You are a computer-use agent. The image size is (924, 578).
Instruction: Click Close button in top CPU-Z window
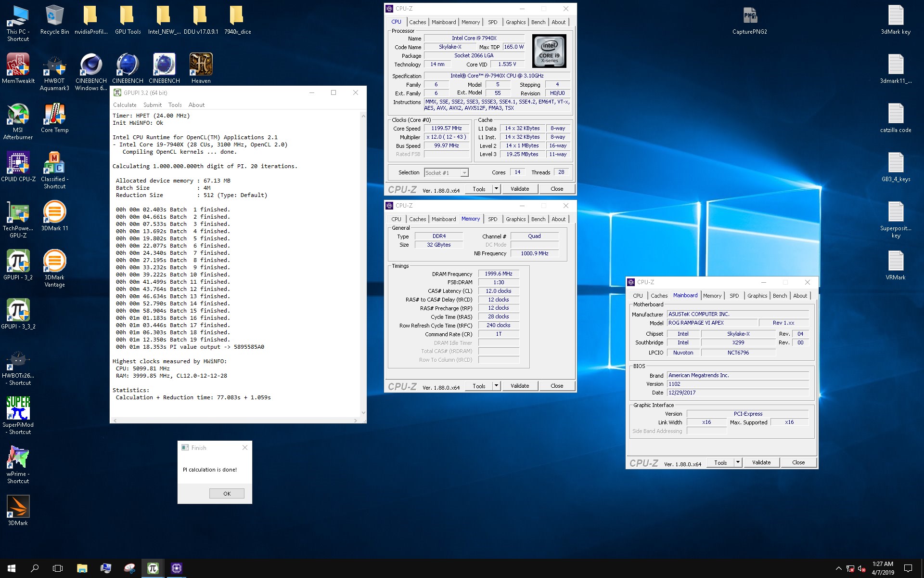pyautogui.click(x=557, y=189)
